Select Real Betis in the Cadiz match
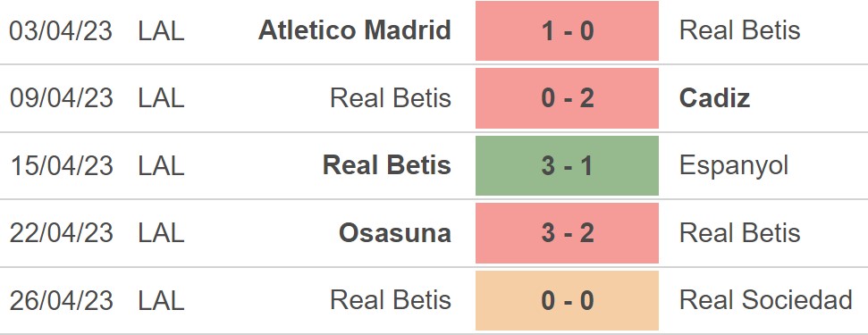868x335 pixels. tap(391, 98)
